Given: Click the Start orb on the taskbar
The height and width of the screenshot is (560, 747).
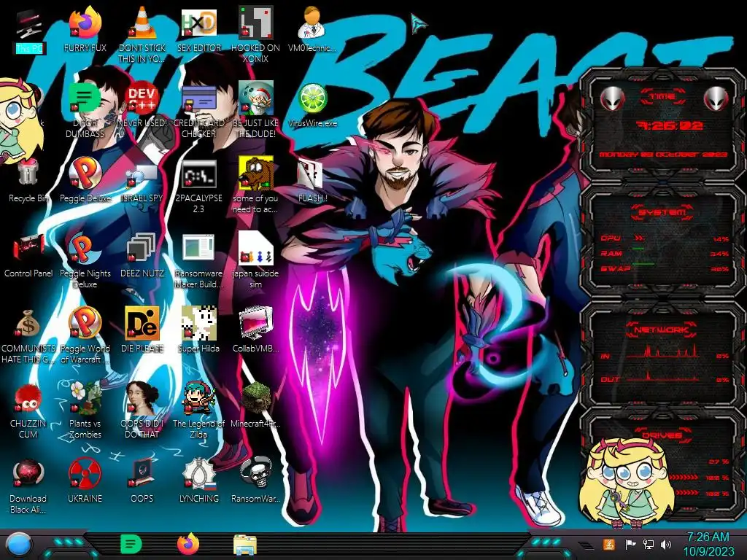Looking at the screenshot, I should click(x=18, y=544).
